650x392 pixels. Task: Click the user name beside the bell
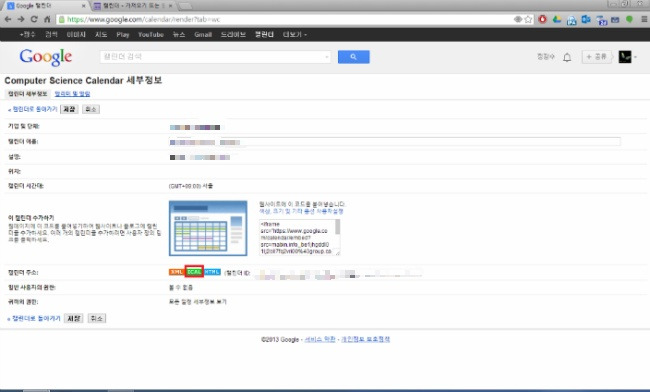[546, 57]
